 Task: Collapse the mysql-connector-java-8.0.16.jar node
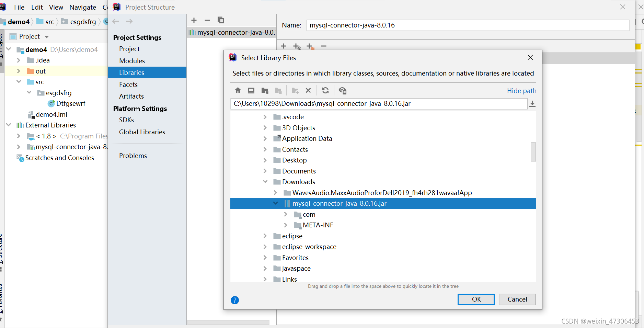275,203
